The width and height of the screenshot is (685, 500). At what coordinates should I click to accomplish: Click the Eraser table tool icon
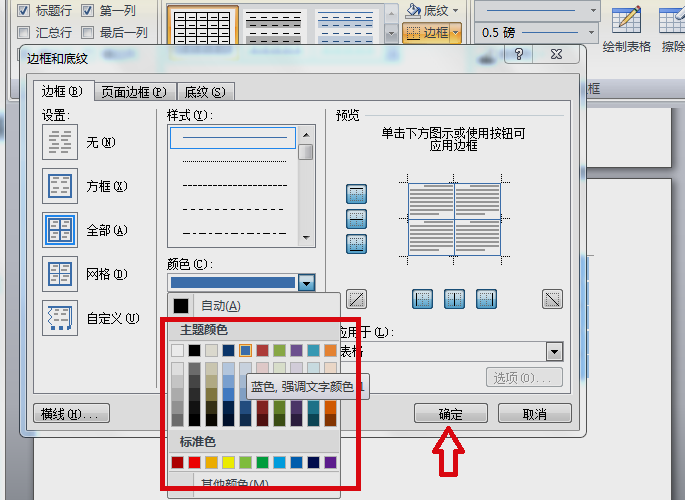[x=673, y=20]
